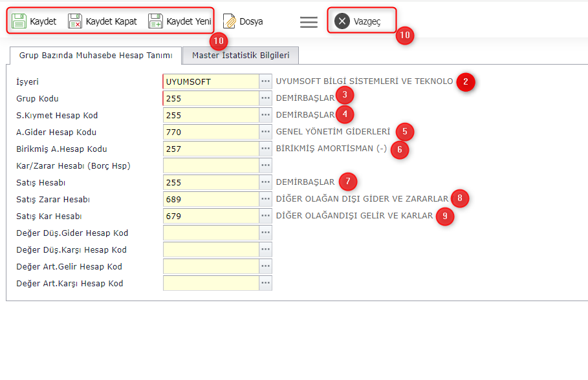Click the DİĞER OLAĞANDIŞI GELİR VE KARLAR text

pyautogui.click(x=354, y=216)
